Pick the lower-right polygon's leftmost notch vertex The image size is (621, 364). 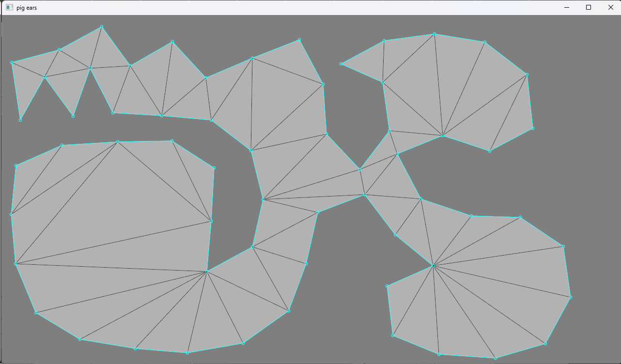[387, 286]
